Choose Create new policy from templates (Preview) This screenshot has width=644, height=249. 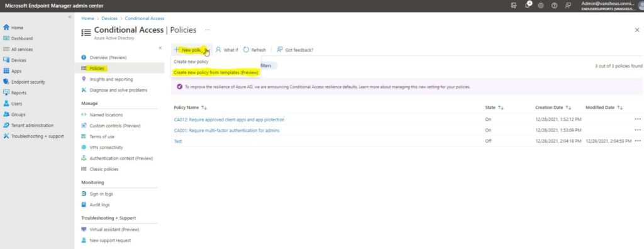[216, 72]
